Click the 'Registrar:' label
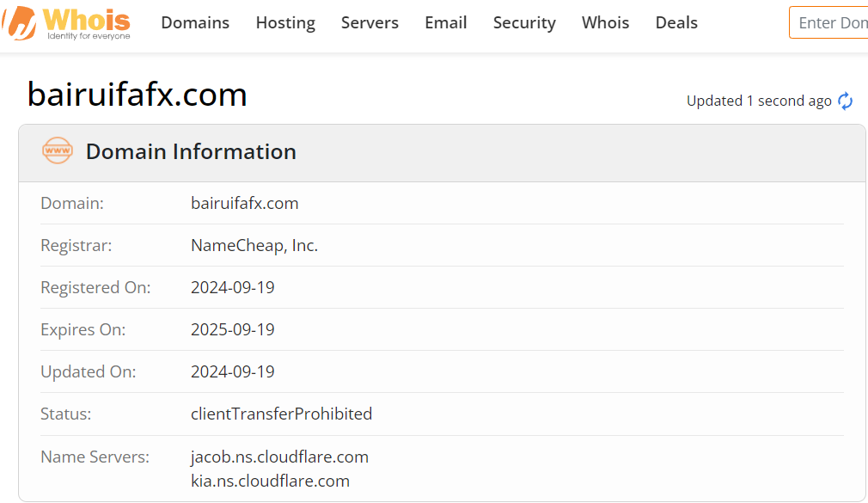868x503 pixels. tap(76, 245)
